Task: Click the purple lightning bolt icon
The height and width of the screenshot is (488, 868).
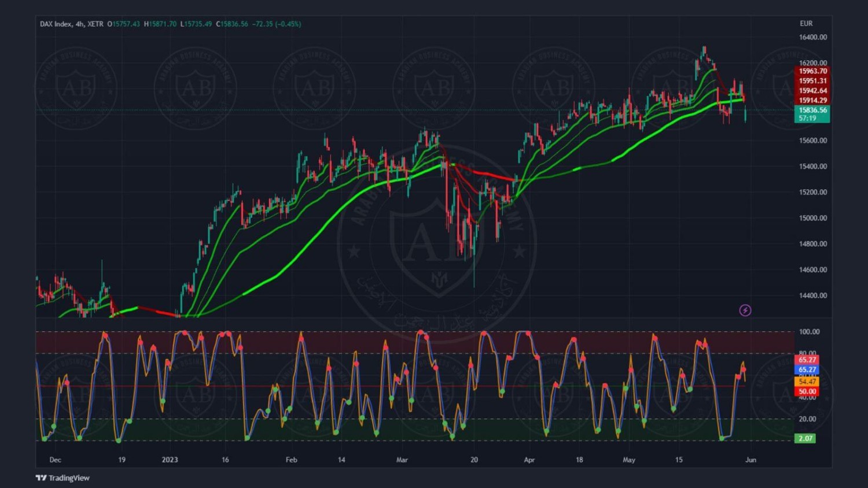Action: pos(745,310)
